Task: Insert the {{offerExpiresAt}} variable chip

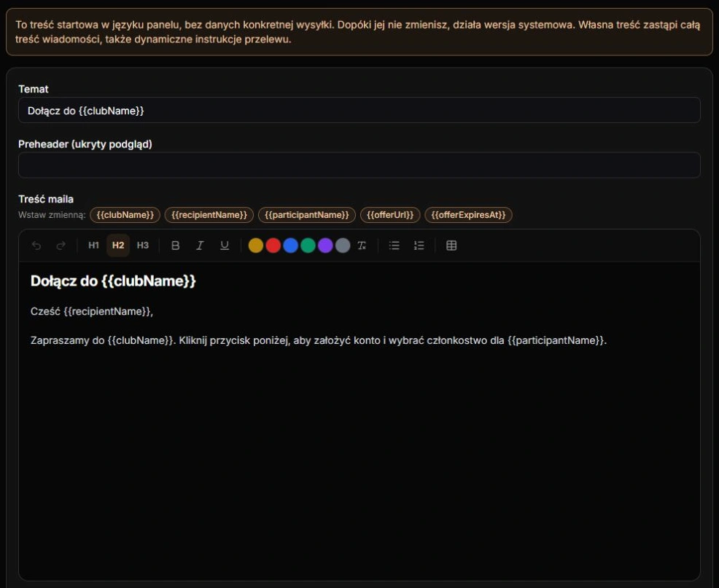Action: (x=469, y=215)
